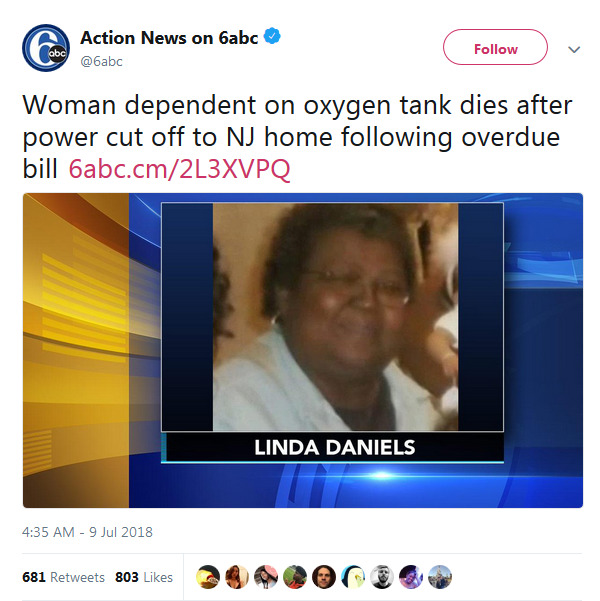The height and width of the screenshot is (601, 600).
Task: Click the 4:35 AM - 9 Jul 2018 timestamp
Action: [87, 532]
